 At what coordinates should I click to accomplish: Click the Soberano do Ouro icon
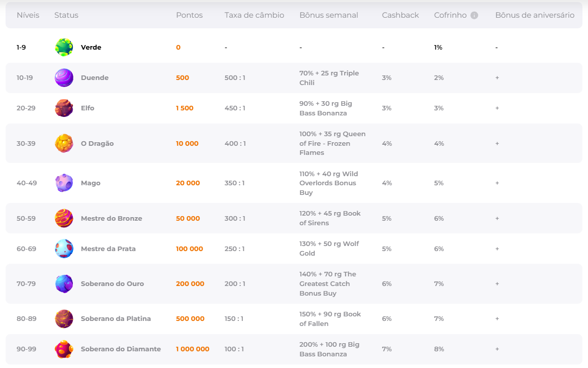click(64, 283)
